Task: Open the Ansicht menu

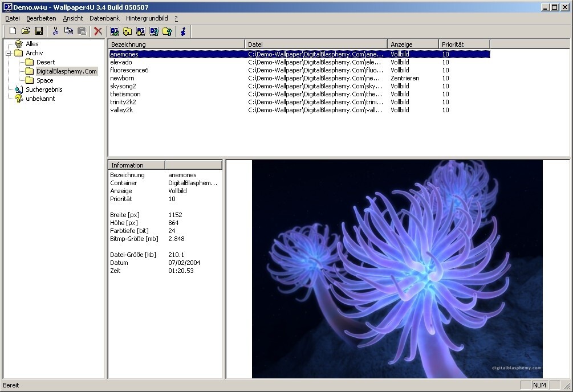Action: click(73, 18)
